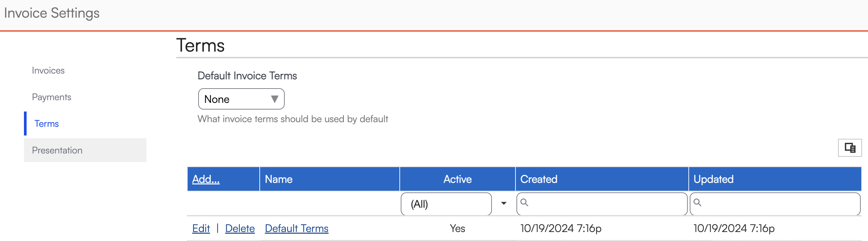Screen dimensions: 868x241
Task: Open the Default Invoice Terms dropdown
Action: tap(241, 99)
